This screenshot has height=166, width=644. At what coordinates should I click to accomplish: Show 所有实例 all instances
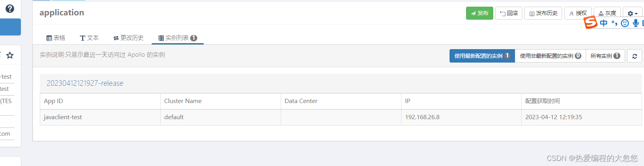point(605,56)
